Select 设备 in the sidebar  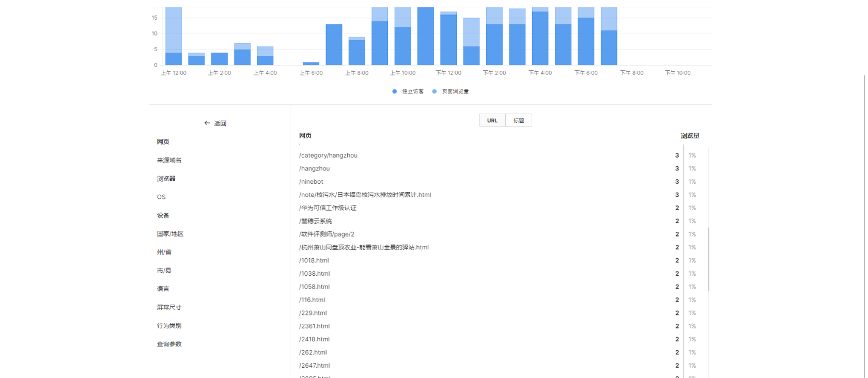pos(163,215)
